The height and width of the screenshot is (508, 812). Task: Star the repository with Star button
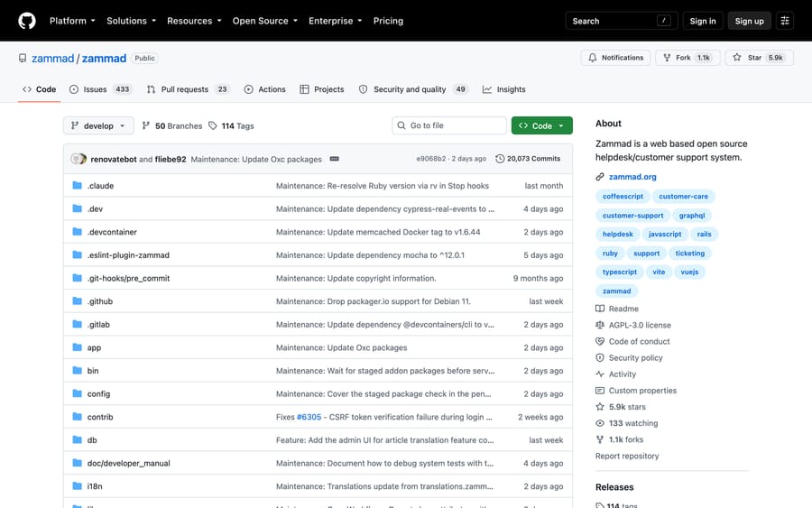click(x=759, y=58)
